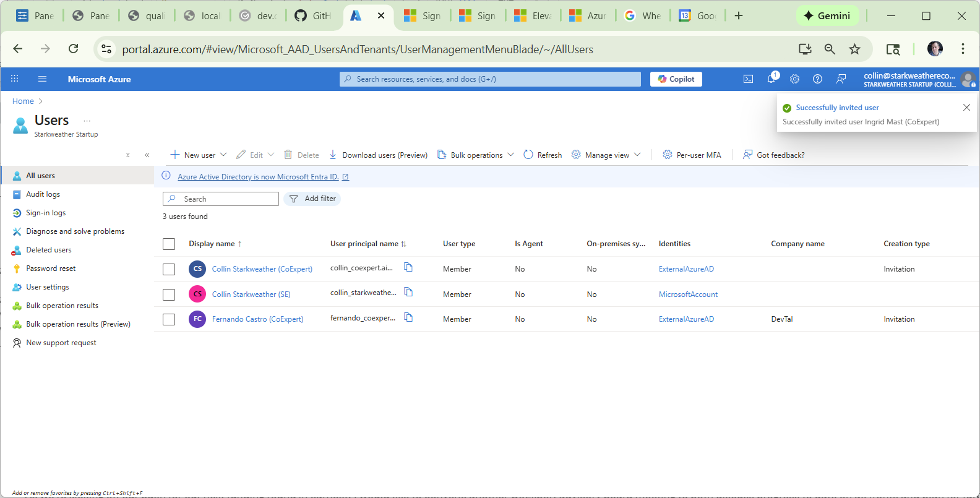Image resolution: width=980 pixels, height=498 pixels.
Task: Click Got feedback?
Action: click(x=774, y=155)
